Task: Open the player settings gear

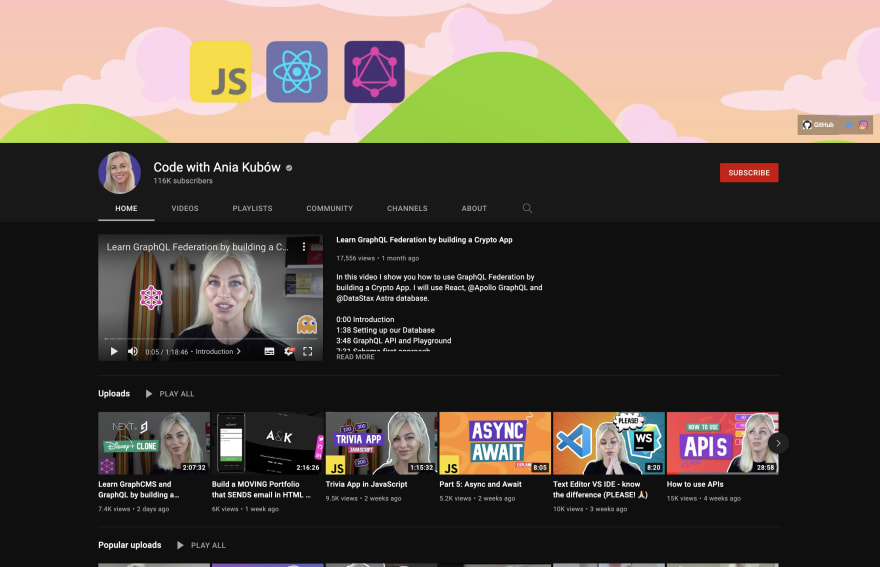Action: point(288,351)
